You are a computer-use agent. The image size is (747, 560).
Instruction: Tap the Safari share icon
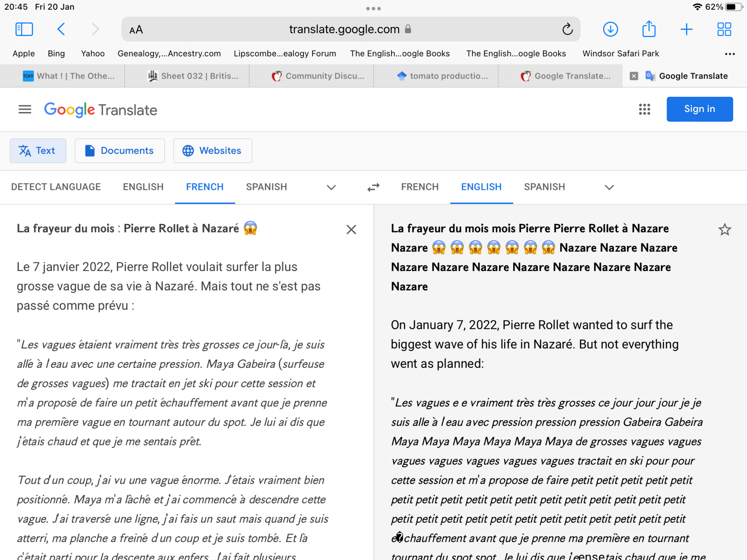point(649,29)
